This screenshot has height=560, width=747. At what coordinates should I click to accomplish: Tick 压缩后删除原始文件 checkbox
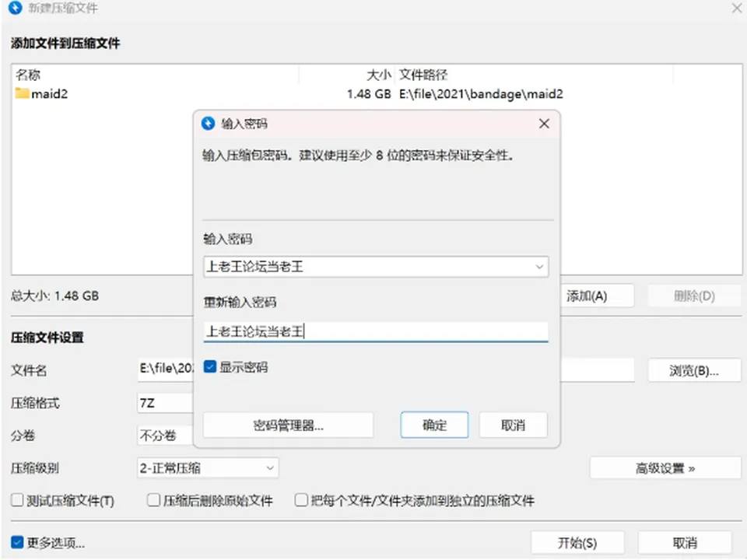tap(153, 500)
